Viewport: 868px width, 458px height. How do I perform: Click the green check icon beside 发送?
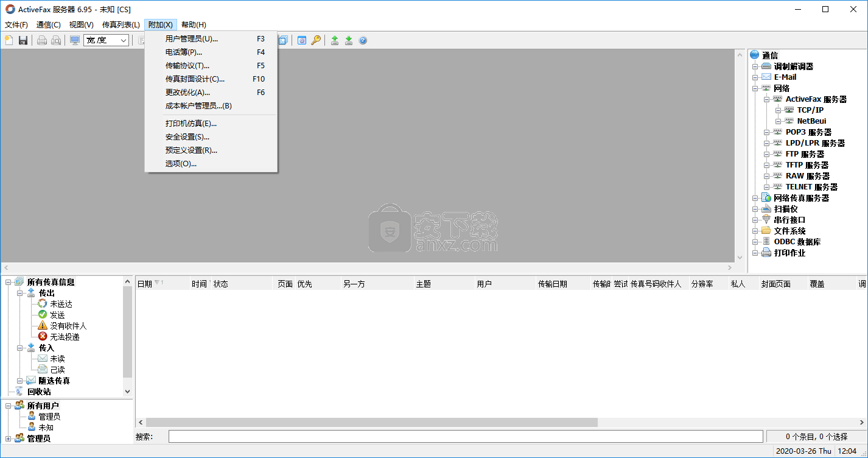pyautogui.click(x=43, y=315)
